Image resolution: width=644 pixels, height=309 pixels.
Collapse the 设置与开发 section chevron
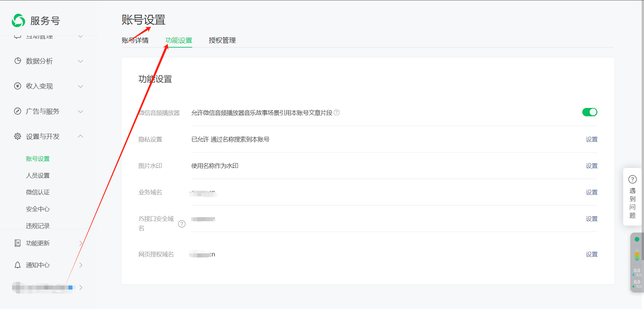[x=80, y=136]
